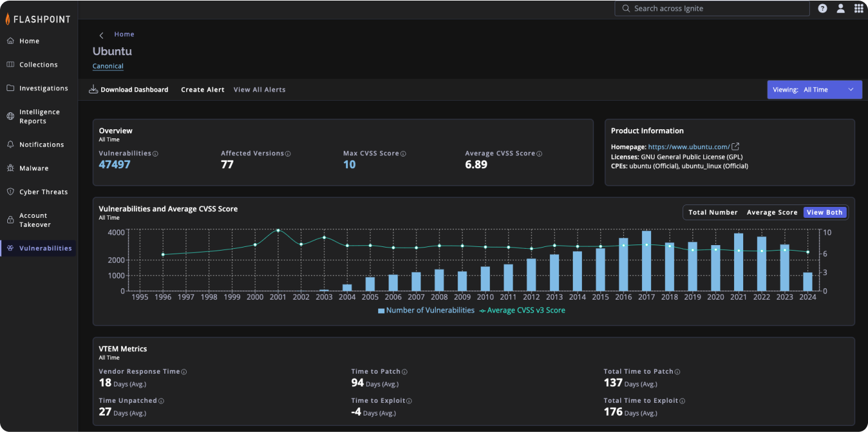Screen dimensions: 868x432
Task: Open the apps grid icon
Action: pyautogui.click(x=858, y=8)
